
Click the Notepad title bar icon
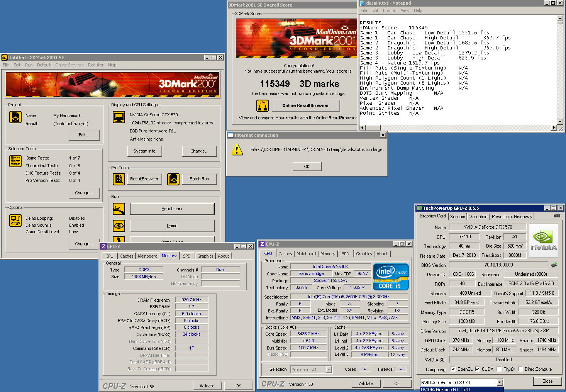pyautogui.click(x=363, y=3)
